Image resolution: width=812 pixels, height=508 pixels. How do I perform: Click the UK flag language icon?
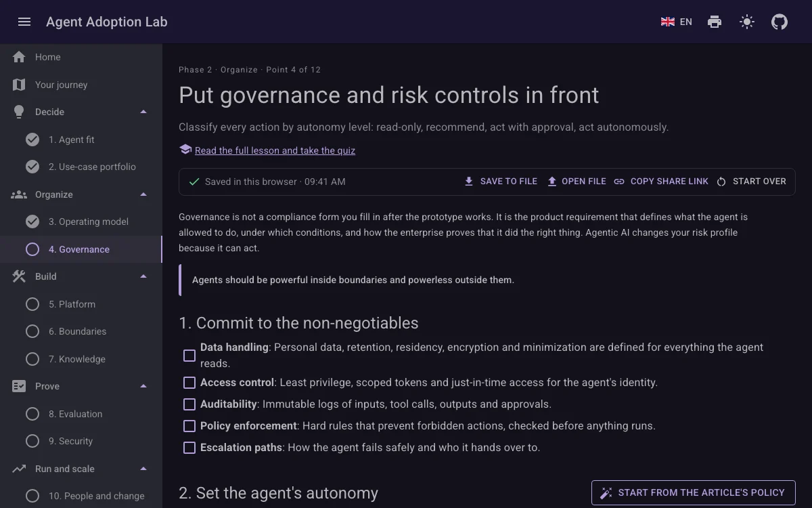tap(668, 22)
